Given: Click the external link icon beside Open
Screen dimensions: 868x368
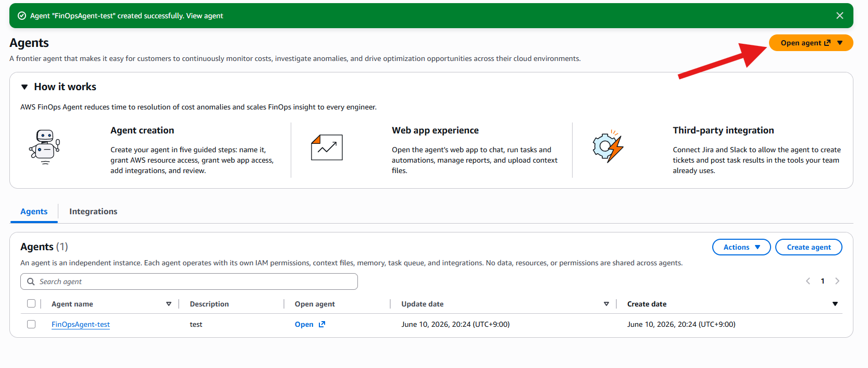Looking at the screenshot, I should click(x=322, y=324).
